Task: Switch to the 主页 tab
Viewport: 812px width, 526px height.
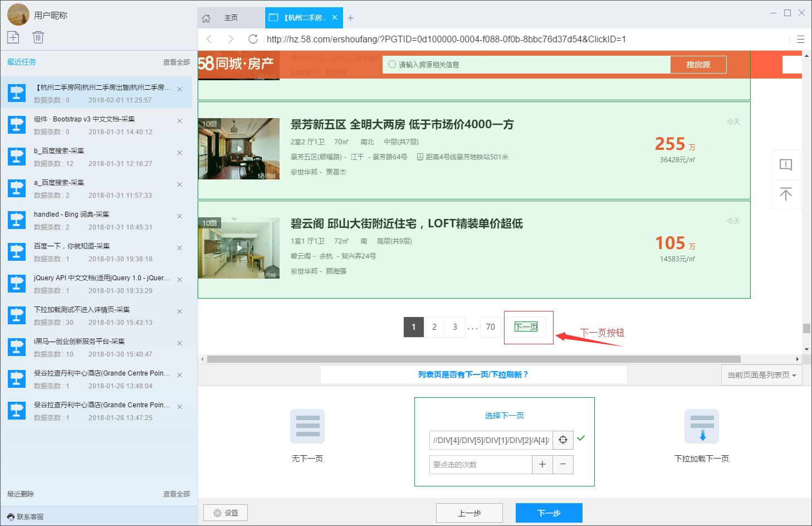Action: pos(231,18)
